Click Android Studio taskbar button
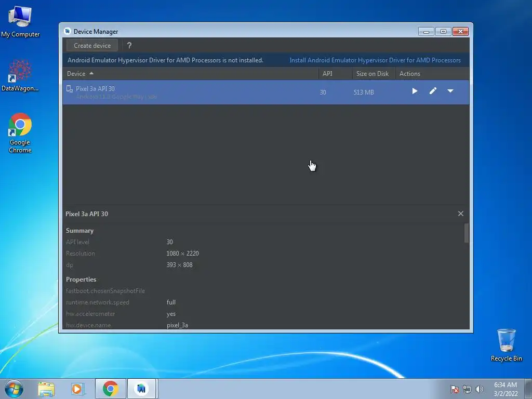 [x=141, y=389]
